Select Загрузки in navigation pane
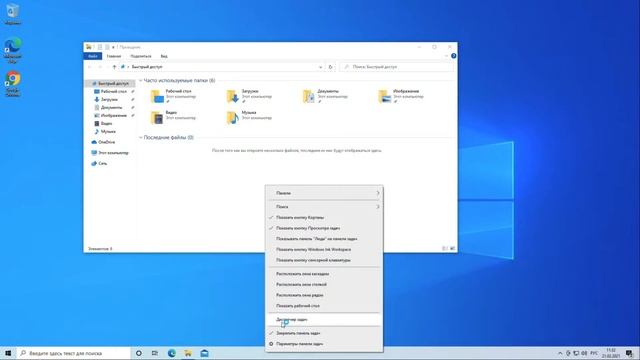Image resolution: width=640 pixels, height=360 pixels. 109,99
